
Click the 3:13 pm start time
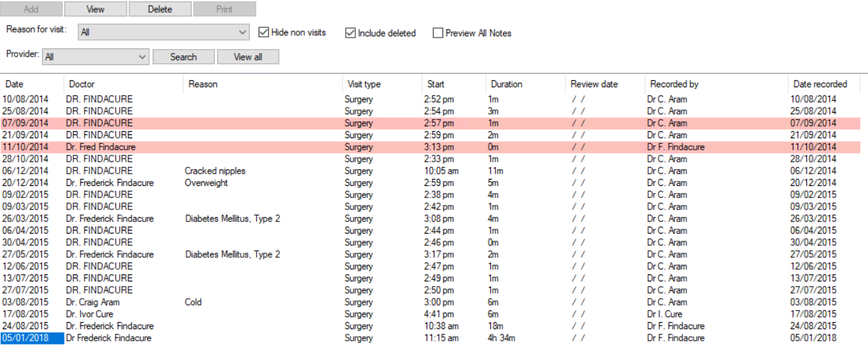(439, 147)
